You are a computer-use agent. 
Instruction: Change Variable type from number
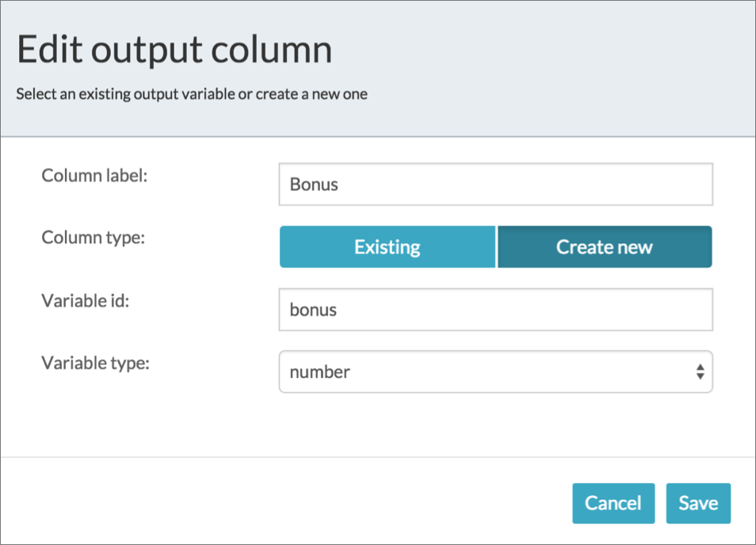pyautogui.click(x=495, y=372)
